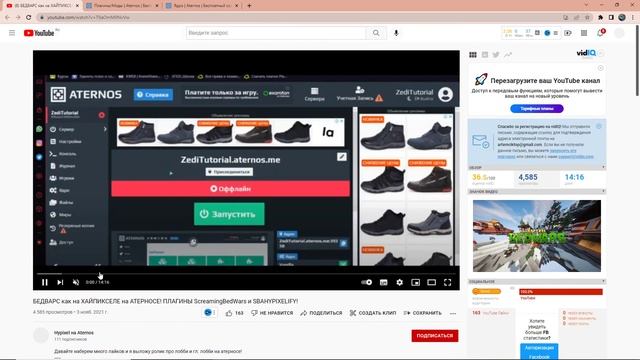This screenshot has height=360, width=640.
Task: Click НЕ НРАВИТСЯ dislike button
Action: 272,313
